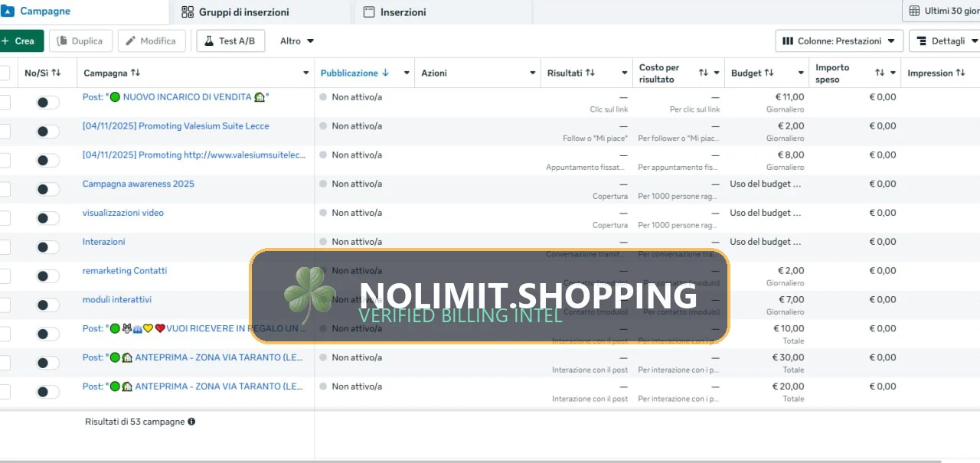Open the NUOVO INCARICO DI VENDITA campaign
The height and width of the screenshot is (463, 980).
[x=176, y=97]
